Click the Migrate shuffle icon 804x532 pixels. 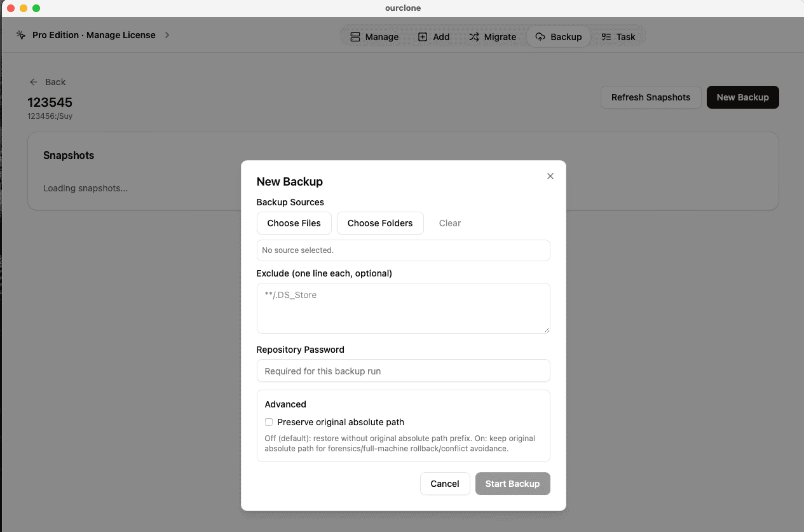[474, 36]
